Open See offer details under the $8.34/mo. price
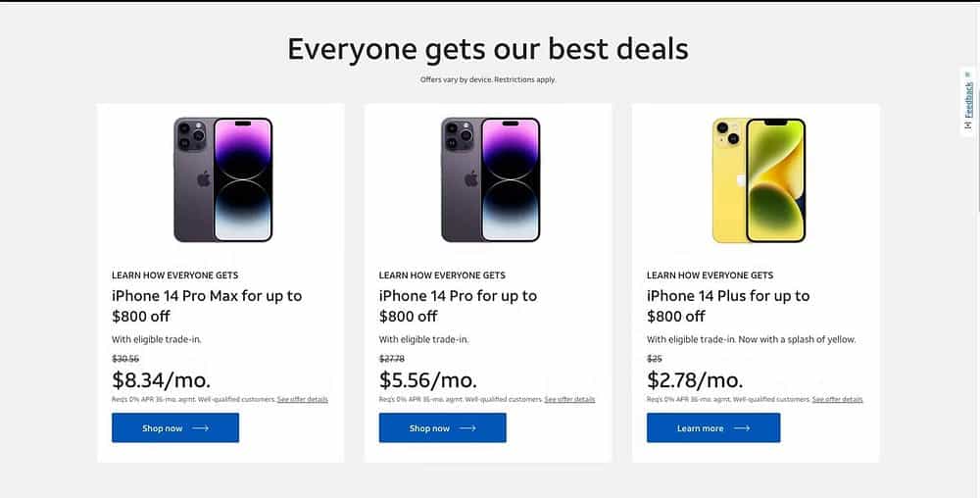This screenshot has width=980, height=498. (303, 399)
